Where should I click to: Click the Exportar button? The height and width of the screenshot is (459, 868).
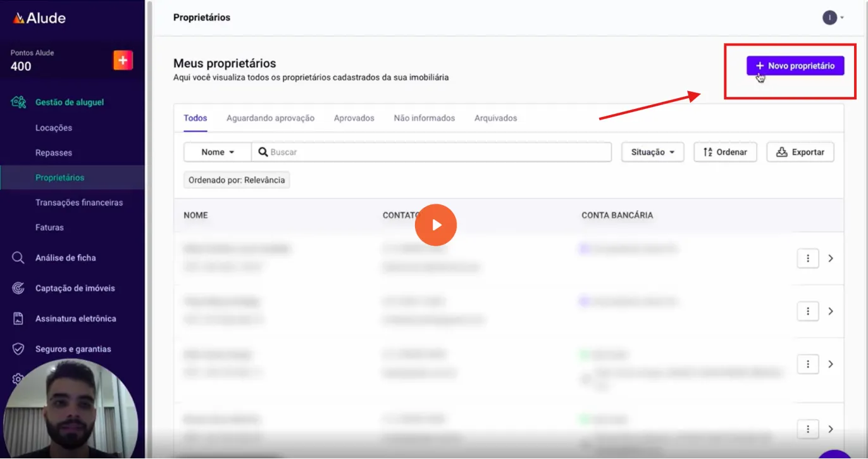pos(800,152)
